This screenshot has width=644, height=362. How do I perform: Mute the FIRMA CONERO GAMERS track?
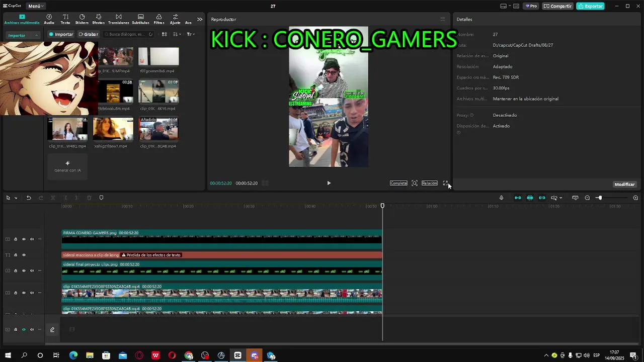[32, 239]
